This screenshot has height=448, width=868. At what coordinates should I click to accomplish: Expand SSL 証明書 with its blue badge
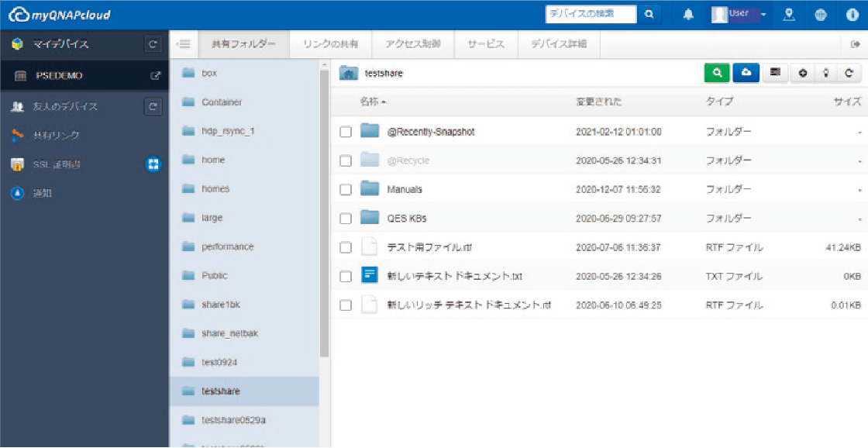coord(153,164)
